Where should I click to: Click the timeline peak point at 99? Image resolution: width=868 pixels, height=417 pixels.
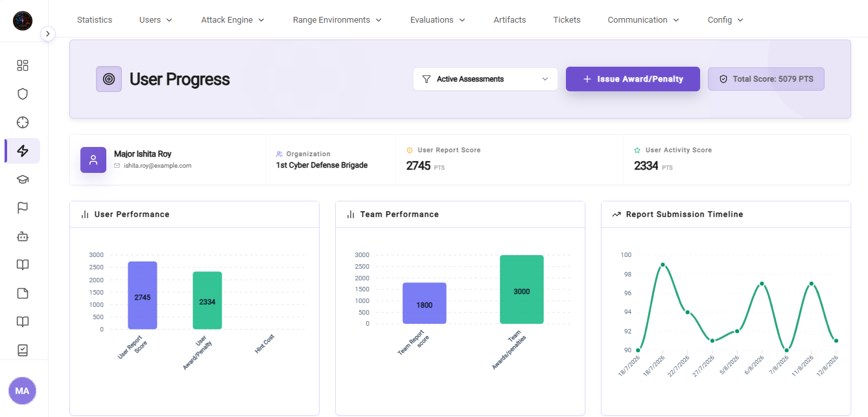tap(663, 265)
